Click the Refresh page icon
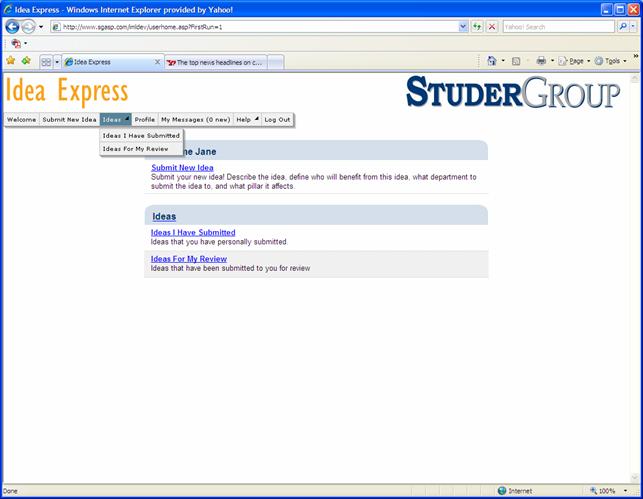The height and width of the screenshot is (499, 643). coord(477,27)
